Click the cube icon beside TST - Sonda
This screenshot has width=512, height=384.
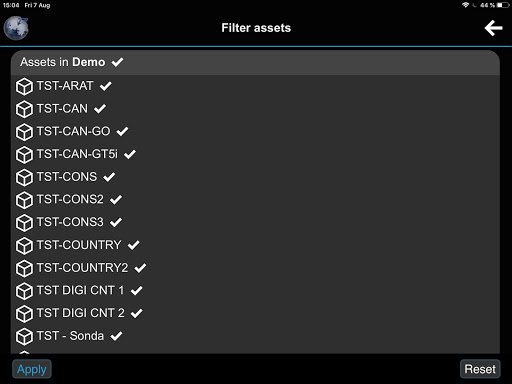(x=24, y=336)
